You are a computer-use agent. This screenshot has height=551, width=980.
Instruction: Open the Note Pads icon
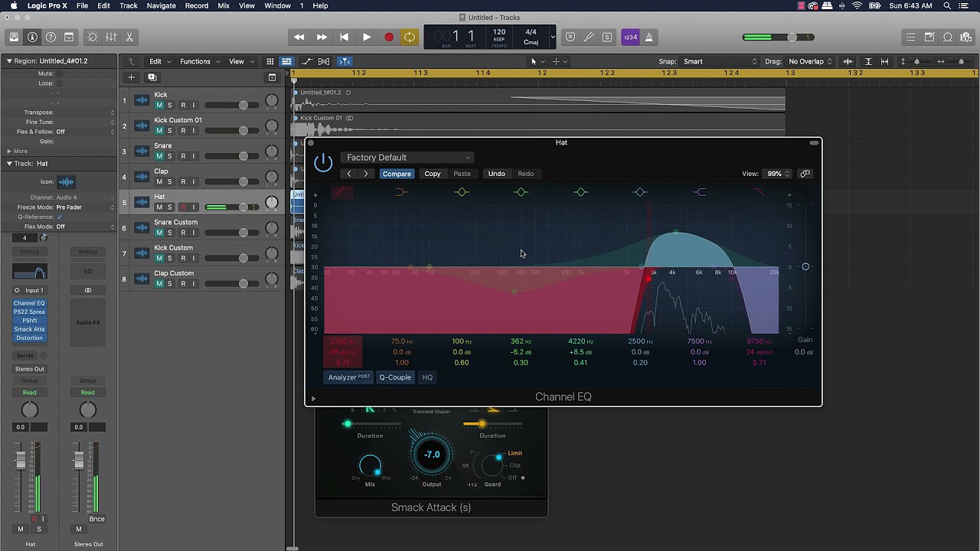(x=929, y=37)
